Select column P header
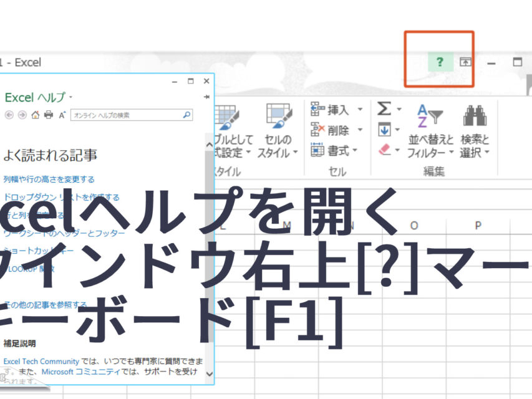The height and width of the screenshot is (399, 532). (x=478, y=225)
